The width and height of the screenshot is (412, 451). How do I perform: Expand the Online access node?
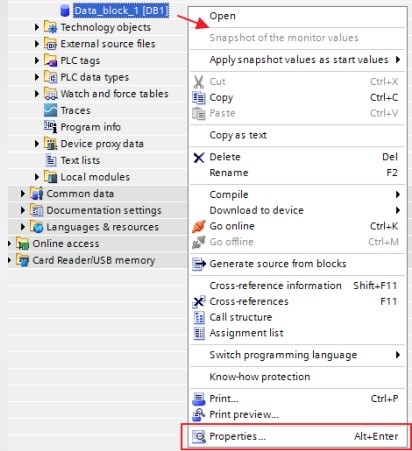(9, 244)
